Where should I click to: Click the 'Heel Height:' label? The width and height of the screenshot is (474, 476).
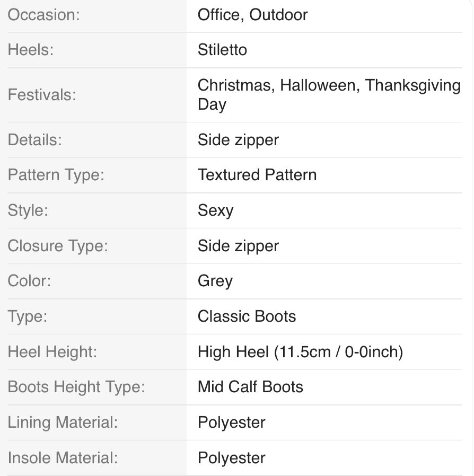coord(52,352)
